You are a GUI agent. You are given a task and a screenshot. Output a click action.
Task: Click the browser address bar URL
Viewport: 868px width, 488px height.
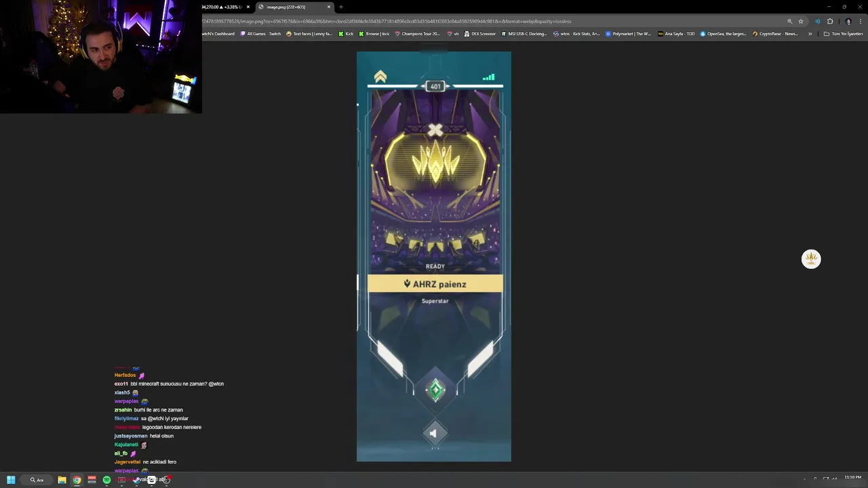[x=387, y=21]
